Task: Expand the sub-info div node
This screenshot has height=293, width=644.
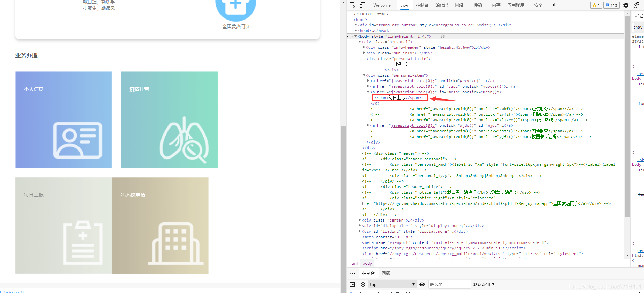Action: point(364,53)
